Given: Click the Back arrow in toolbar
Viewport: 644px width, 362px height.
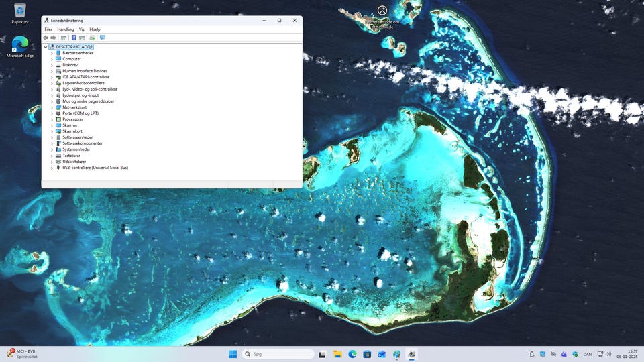Looking at the screenshot, I should tap(46, 38).
